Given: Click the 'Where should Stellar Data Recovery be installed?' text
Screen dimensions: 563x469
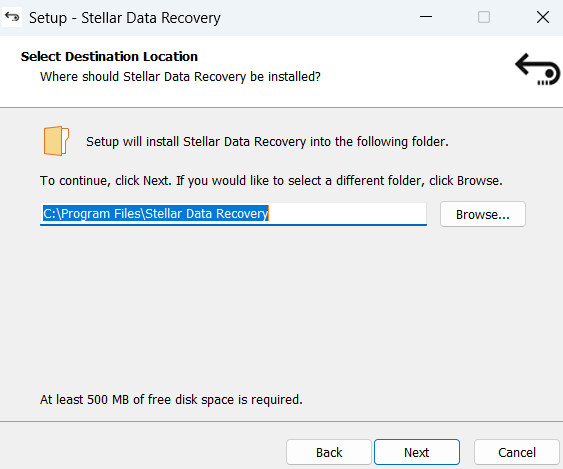Looking at the screenshot, I should [x=180, y=76].
